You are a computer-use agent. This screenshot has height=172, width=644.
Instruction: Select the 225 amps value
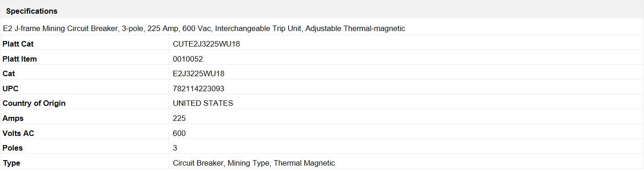coord(179,118)
